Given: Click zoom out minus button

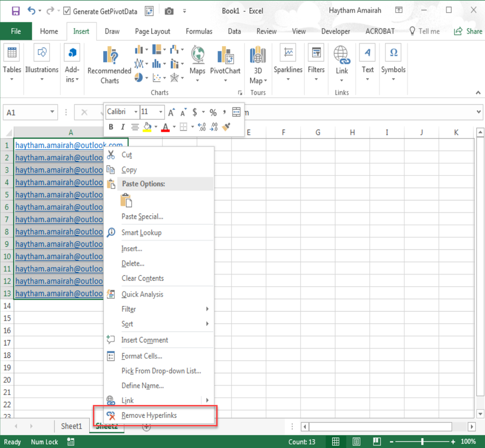Looking at the screenshot, I should [x=391, y=442].
